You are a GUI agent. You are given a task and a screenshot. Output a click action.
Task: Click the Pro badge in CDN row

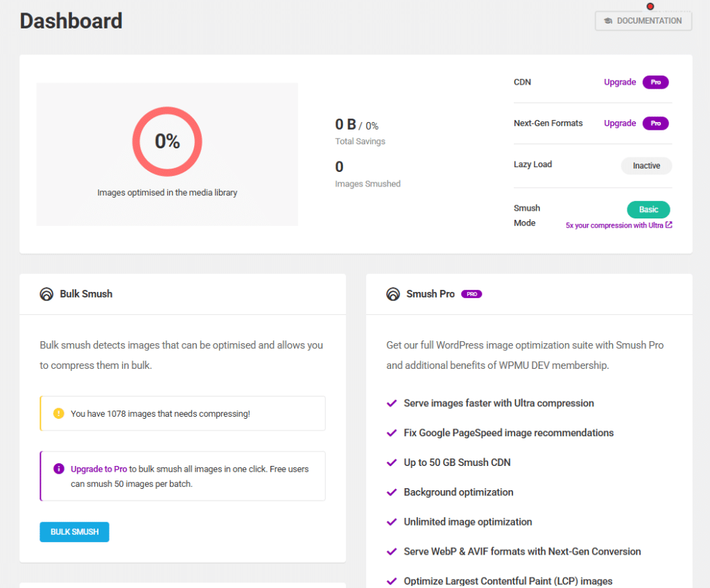click(655, 83)
